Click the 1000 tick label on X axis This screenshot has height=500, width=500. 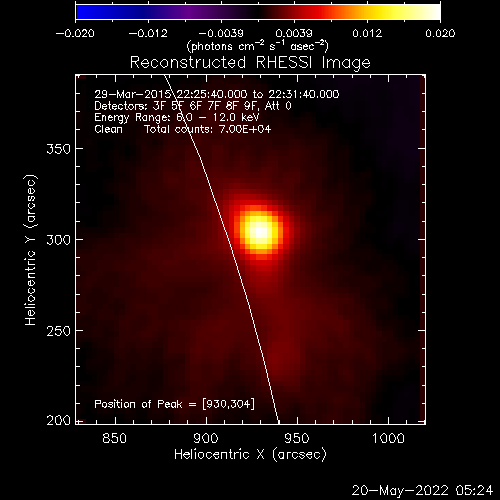pyautogui.click(x=388, y=438)
